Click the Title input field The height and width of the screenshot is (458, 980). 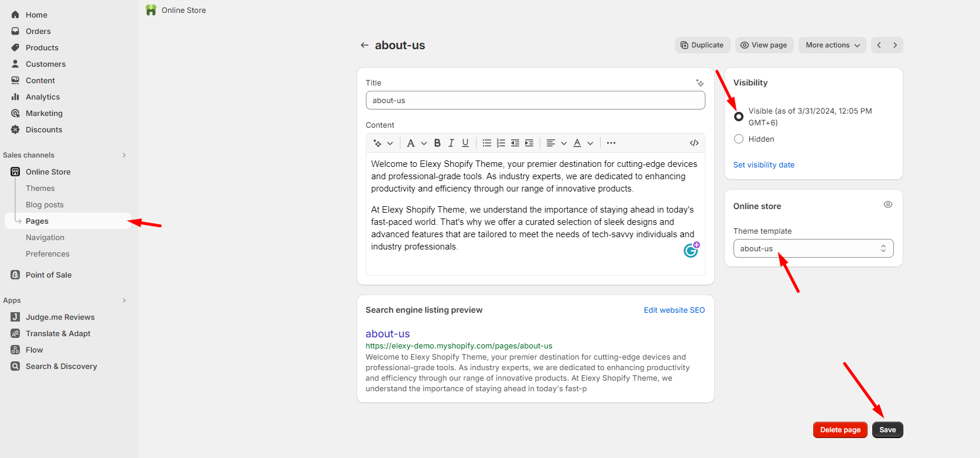pyautogui.click(x=535, y=100)
